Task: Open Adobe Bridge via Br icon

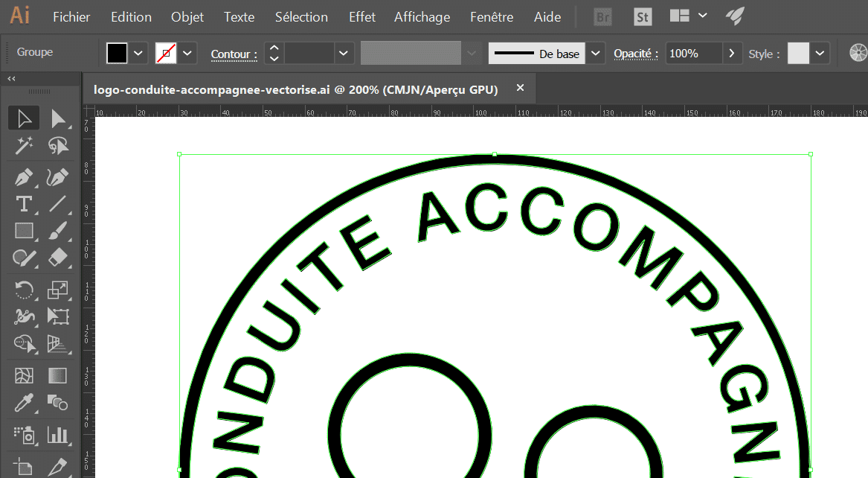Action: [x=602, y=17]
